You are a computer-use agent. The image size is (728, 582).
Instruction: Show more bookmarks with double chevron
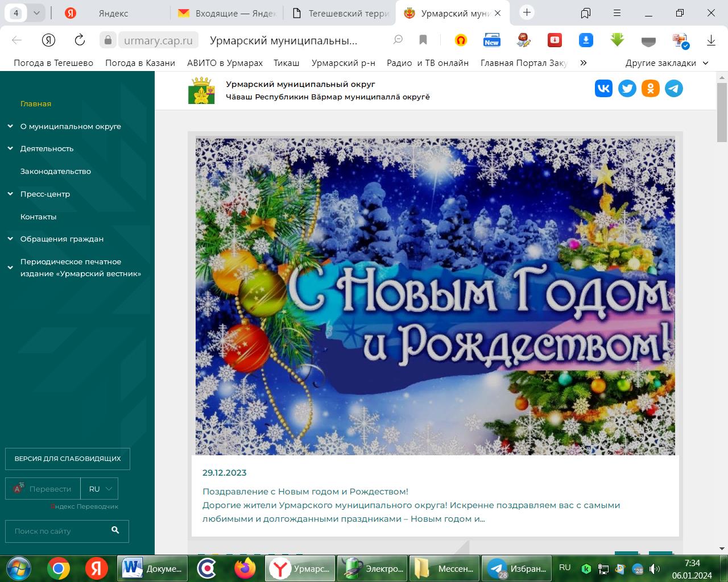click(x=583, y=63)
